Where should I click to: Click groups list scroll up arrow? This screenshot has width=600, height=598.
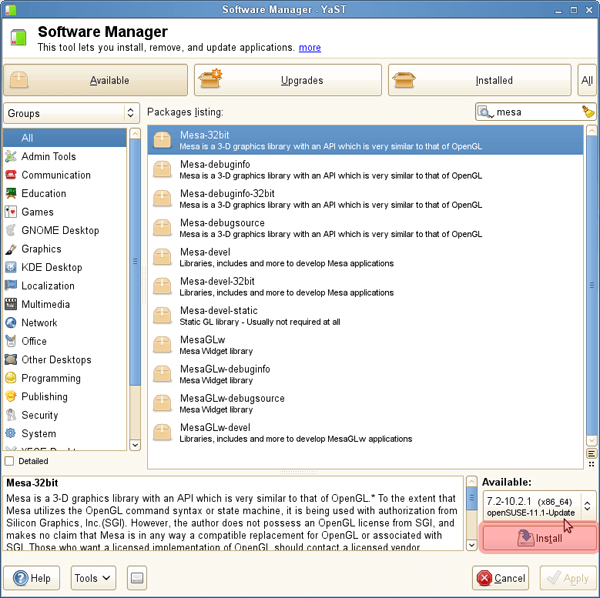[135, 134]
